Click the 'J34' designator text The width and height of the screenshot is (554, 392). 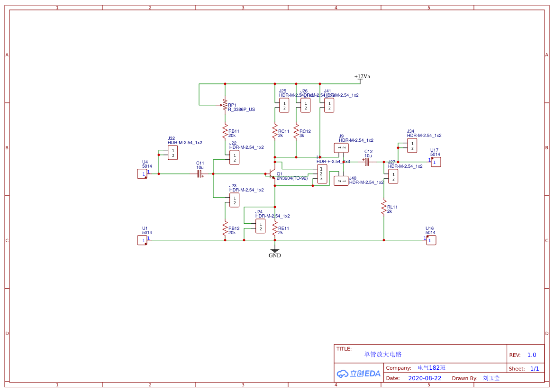410,131
